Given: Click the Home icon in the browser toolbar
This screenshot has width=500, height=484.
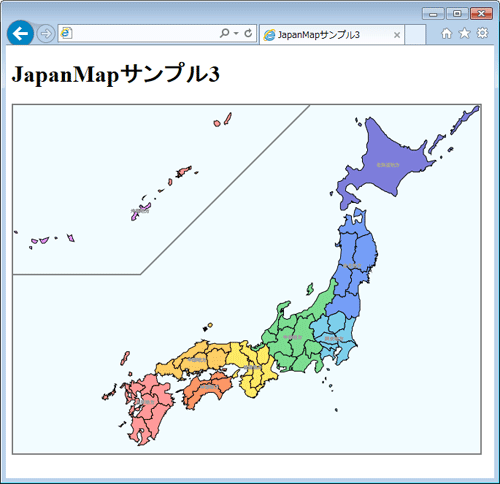Looking at the screenshot, I should click(x=447, y=33).
